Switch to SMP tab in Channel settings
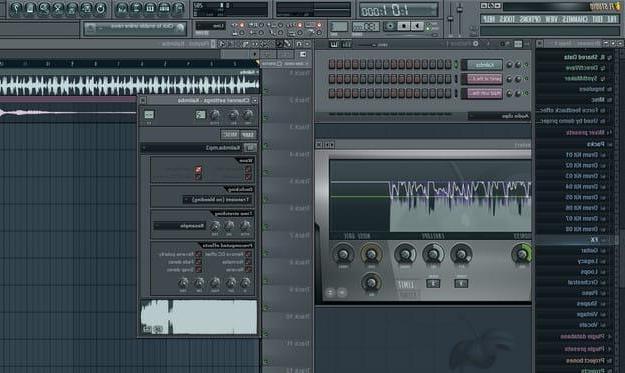This screenshot has height=373, width=625. pyautogui.click(x=248, y=135)
